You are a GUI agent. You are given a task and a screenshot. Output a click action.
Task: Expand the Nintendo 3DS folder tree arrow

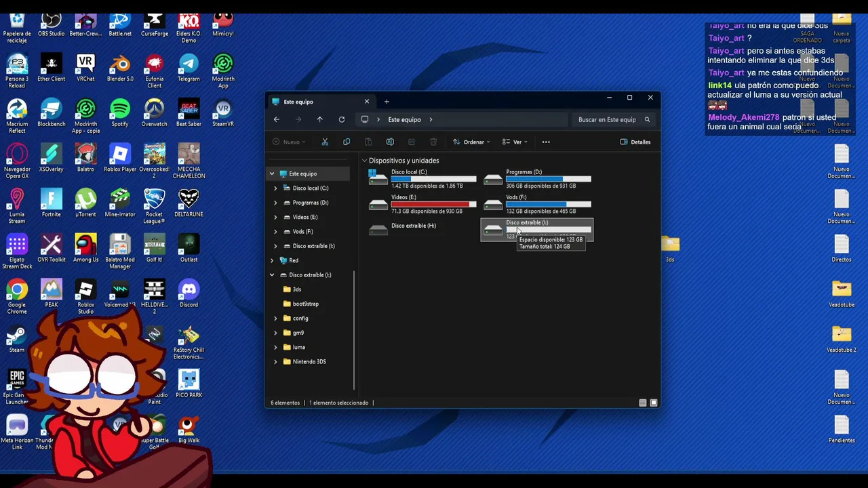pos(275,362)
